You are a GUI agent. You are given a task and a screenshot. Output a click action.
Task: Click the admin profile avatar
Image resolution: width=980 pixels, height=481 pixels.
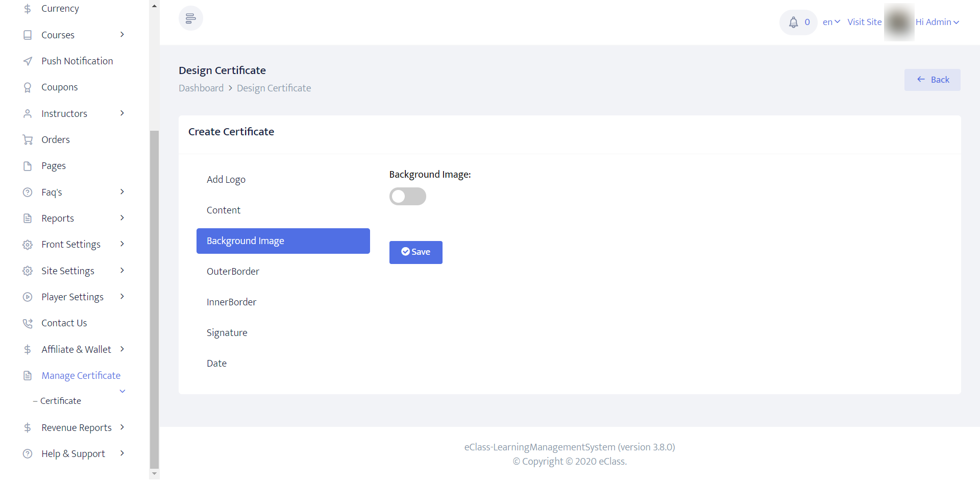coord(899,22)
